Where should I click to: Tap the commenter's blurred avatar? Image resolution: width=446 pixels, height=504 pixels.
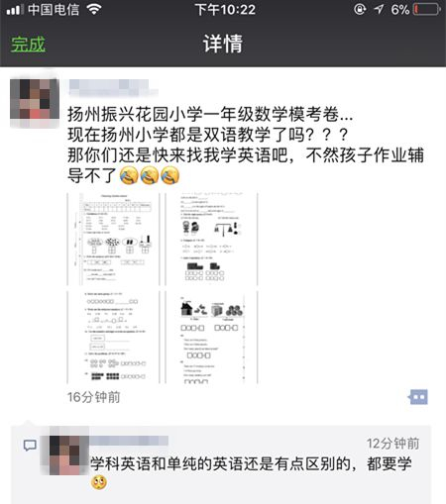(x=65, y=455)
